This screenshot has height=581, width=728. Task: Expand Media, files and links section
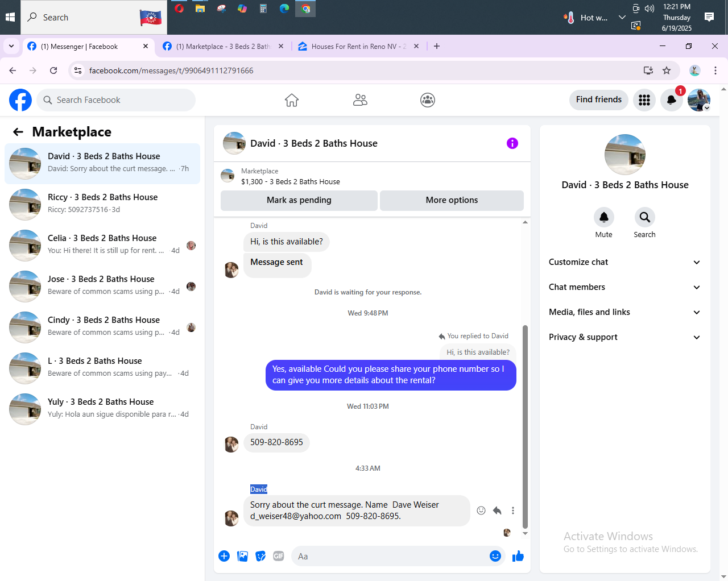click(624, 312)
